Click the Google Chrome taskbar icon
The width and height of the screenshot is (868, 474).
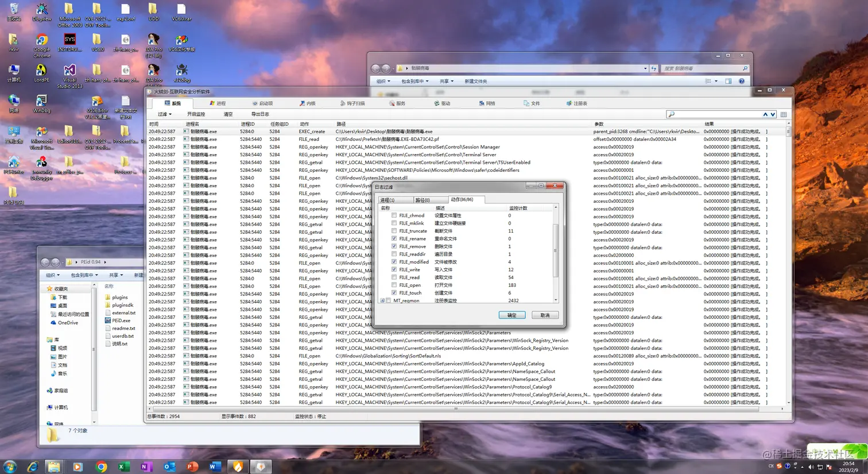(x=101, y=467)
